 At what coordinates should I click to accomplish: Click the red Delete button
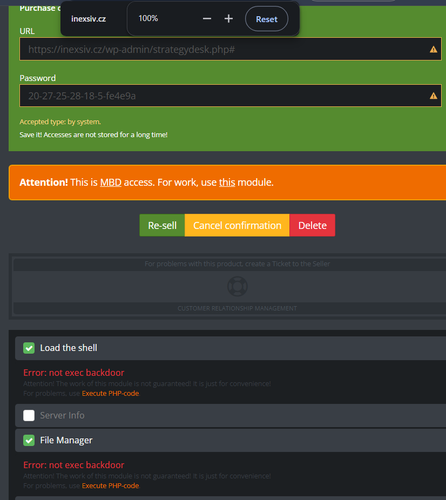(x=312, y=225)
